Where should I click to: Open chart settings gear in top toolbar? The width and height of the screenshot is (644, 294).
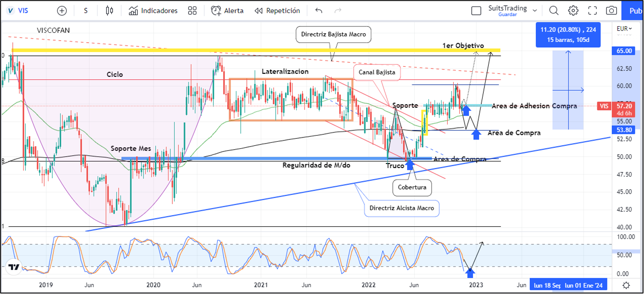coord(573,10)
